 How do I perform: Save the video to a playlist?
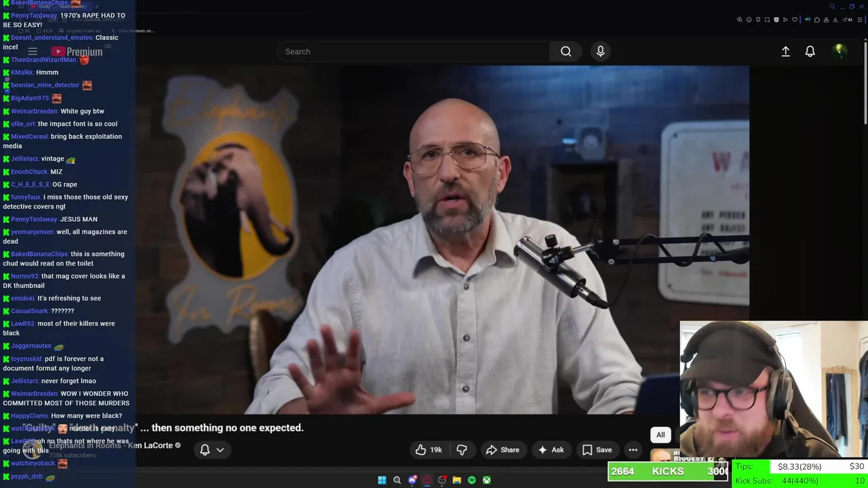597,449
